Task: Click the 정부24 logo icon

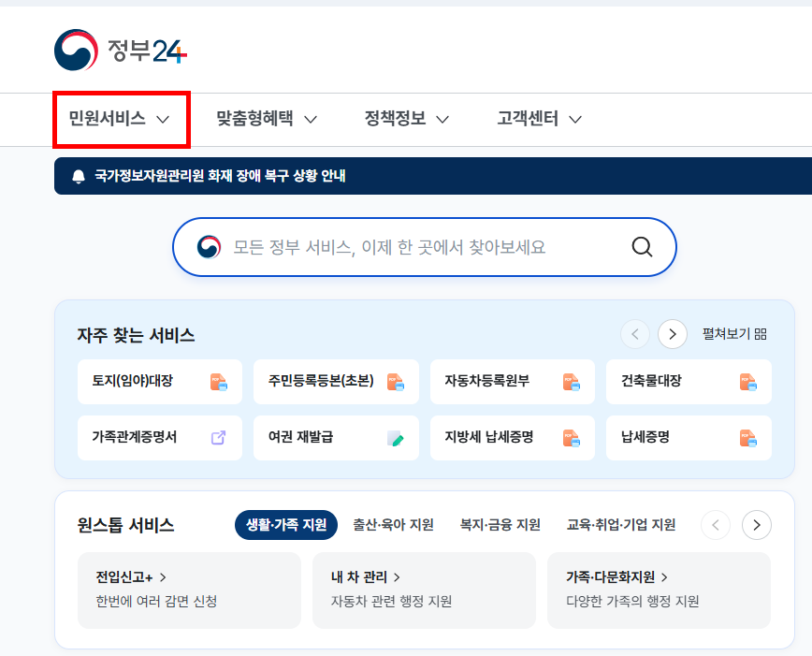Action: click(x=76, y=49)
